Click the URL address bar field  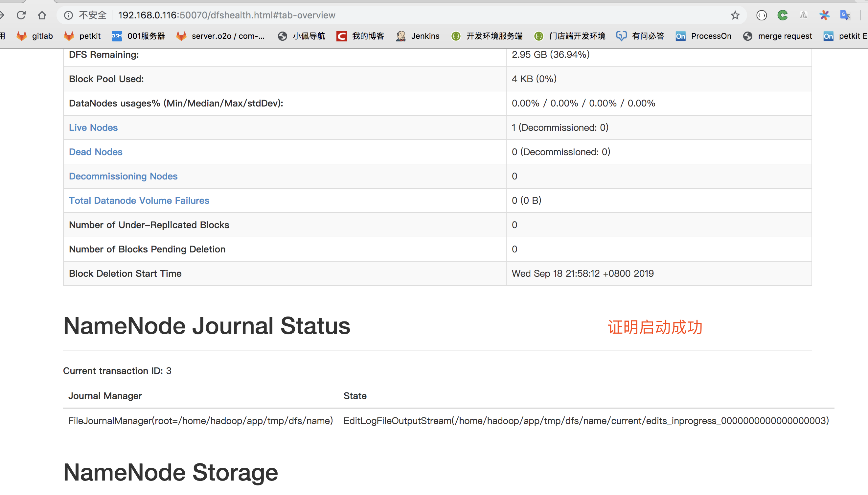point(408,15)
